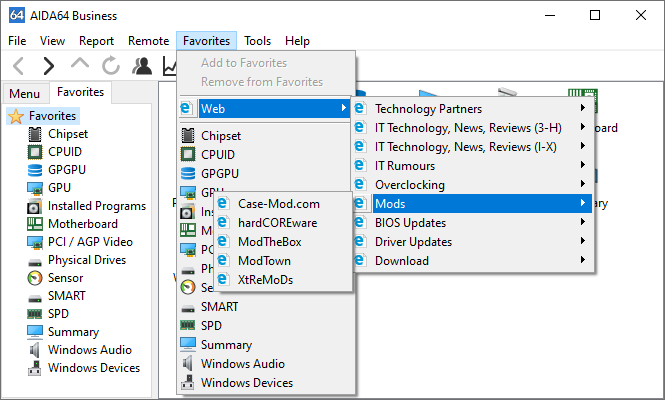Image resolution: width=665 pixels, height=400 pixels.
Task: Close the open Favorites menu header
Action: (x=207, y=41)
